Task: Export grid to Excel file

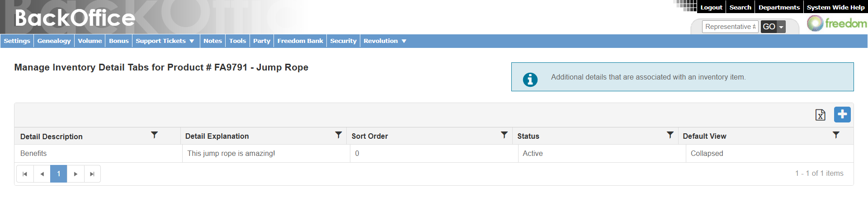Action: 820,115
